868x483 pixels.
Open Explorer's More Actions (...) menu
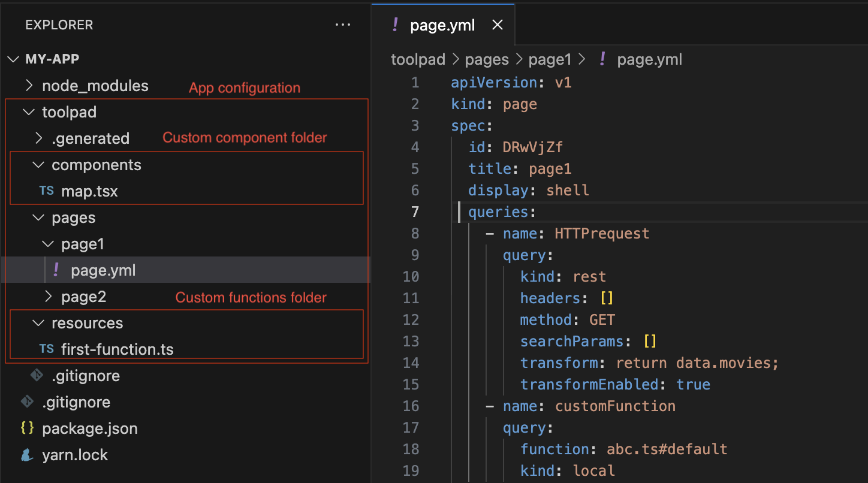343,25
